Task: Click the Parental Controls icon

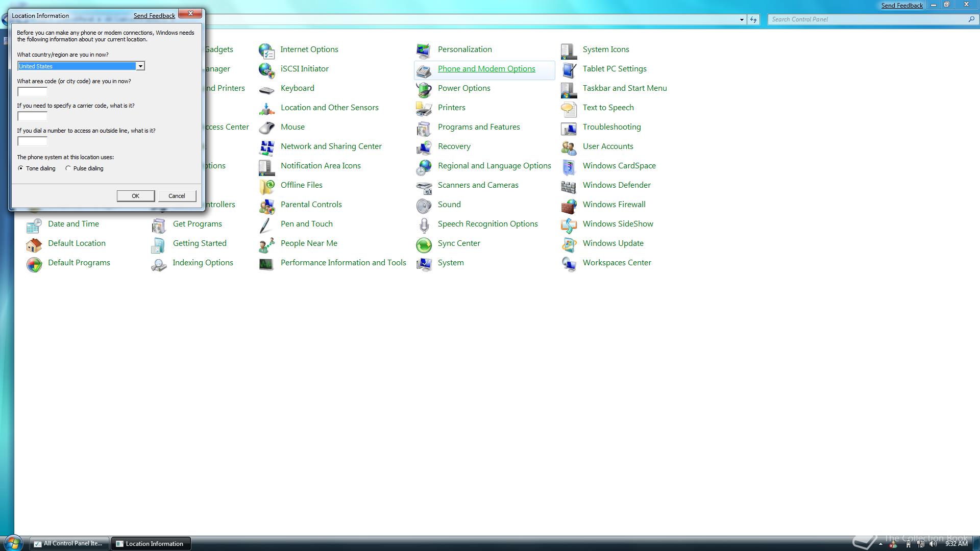Action: pyautogui.click(x=266, y=206)
